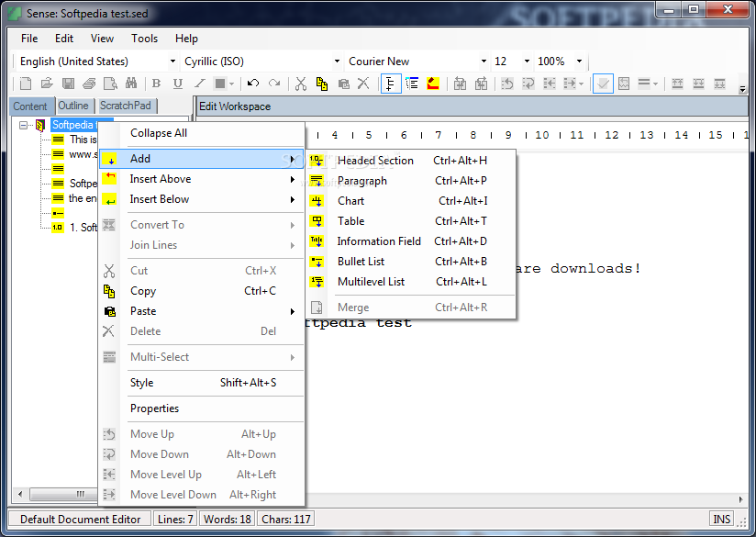
Task: Click the Print toolbar icon
Action: [x=89, y=84]
